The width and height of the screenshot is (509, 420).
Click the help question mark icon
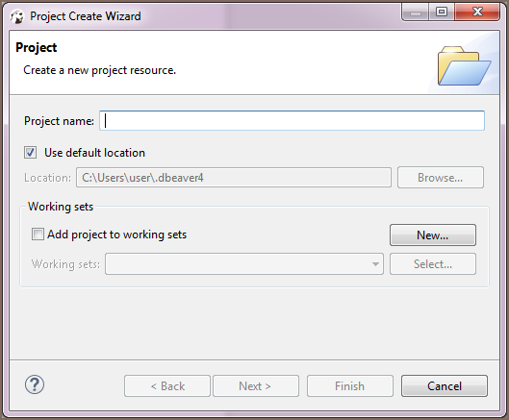35,384
